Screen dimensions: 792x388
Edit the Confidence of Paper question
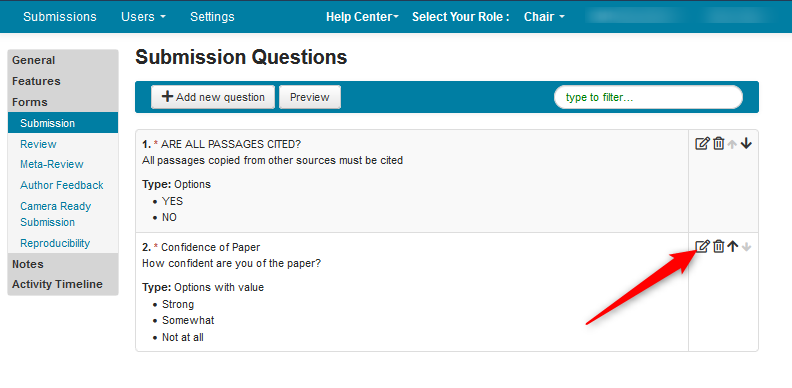(x=703, y=247)
